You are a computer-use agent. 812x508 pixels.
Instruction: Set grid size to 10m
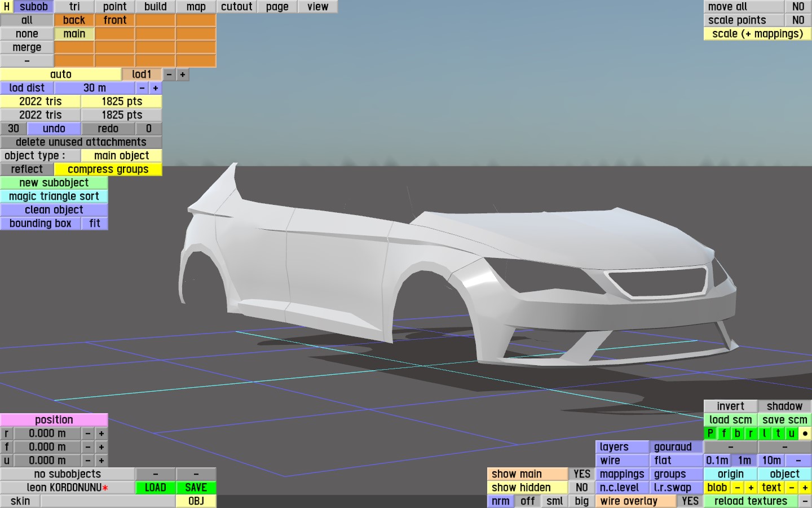(771, 461)
